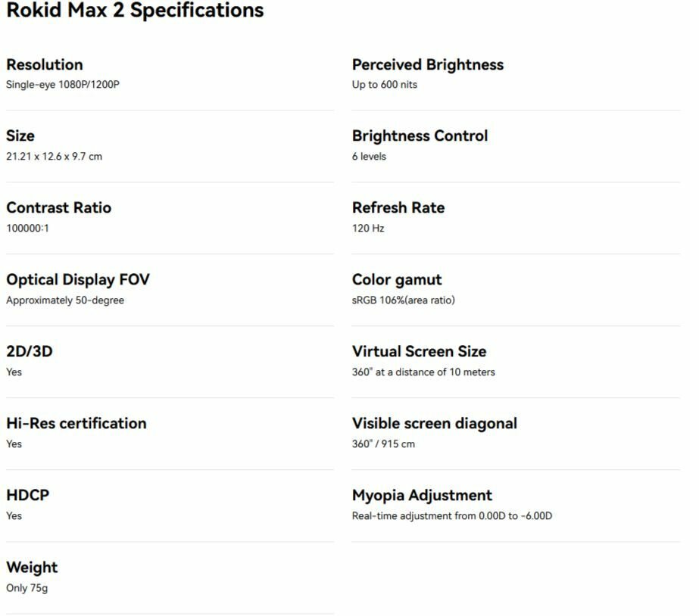
Task: Click the Optical Display FOV heading
Action: pos(78,280)
